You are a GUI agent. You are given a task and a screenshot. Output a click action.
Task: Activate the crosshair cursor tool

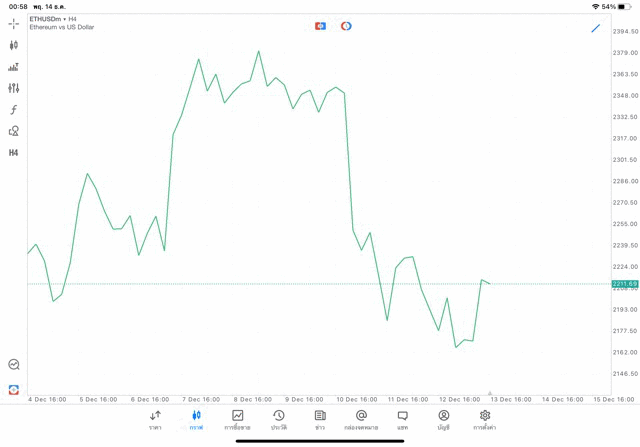[x=13, y=24]
